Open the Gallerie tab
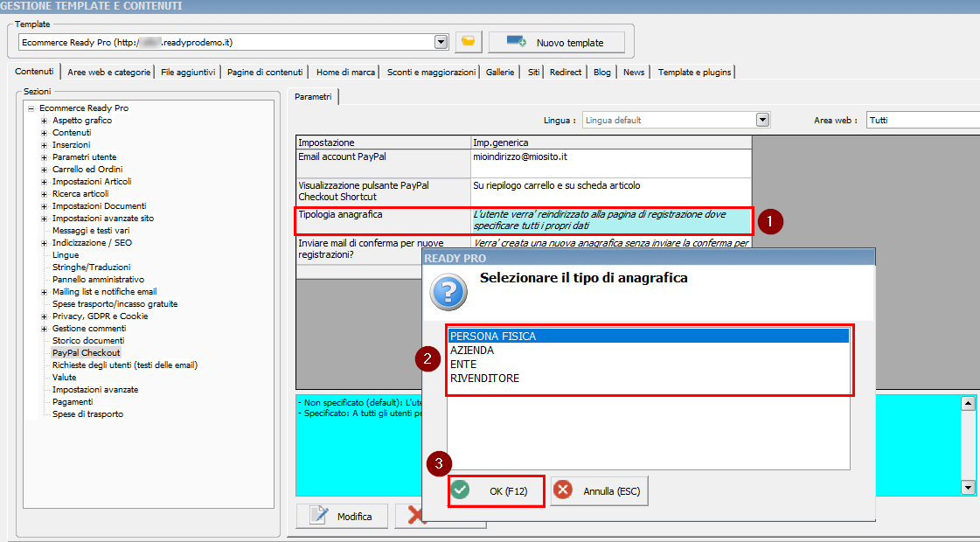980x542 pixels. pyautogui.click(x=500, y=72)
